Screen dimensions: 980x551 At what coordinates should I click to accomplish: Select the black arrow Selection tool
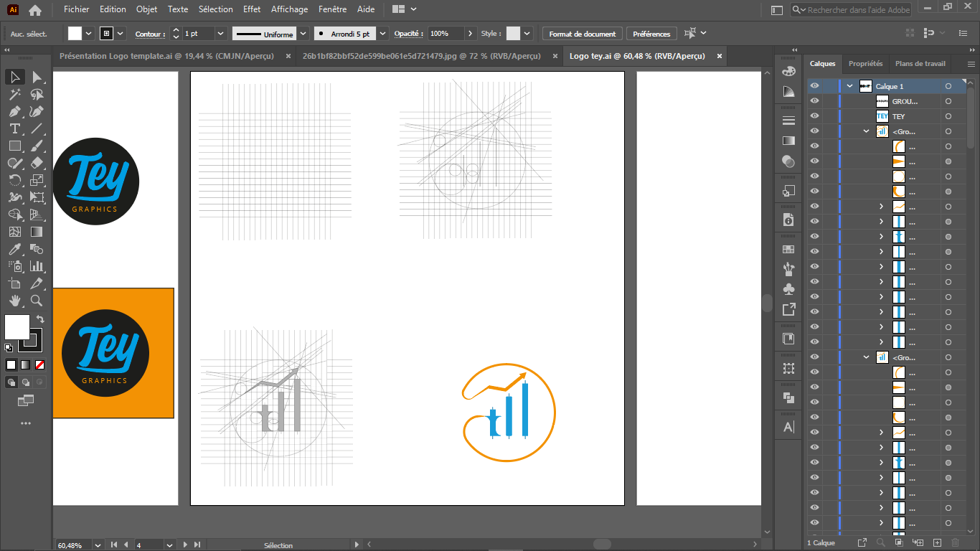pyautogui.click(x=15, y=77)
